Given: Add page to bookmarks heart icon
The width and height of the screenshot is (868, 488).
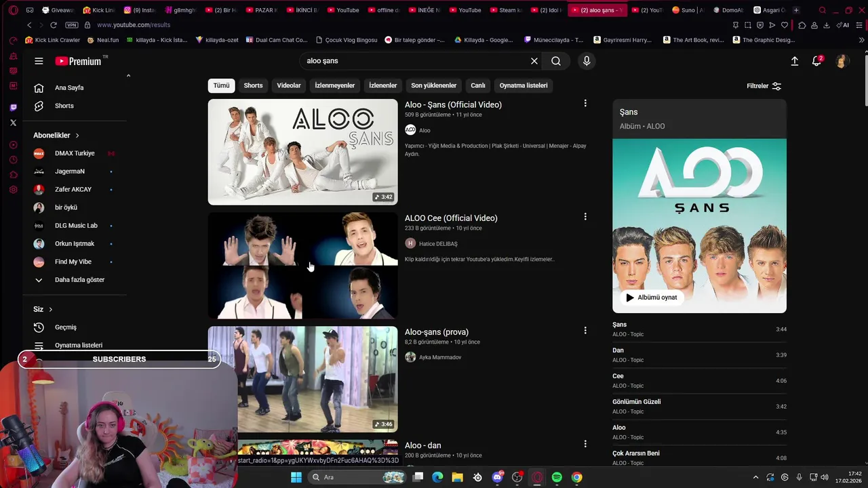Looking at the screenshot, I should [x=785, y=25].
